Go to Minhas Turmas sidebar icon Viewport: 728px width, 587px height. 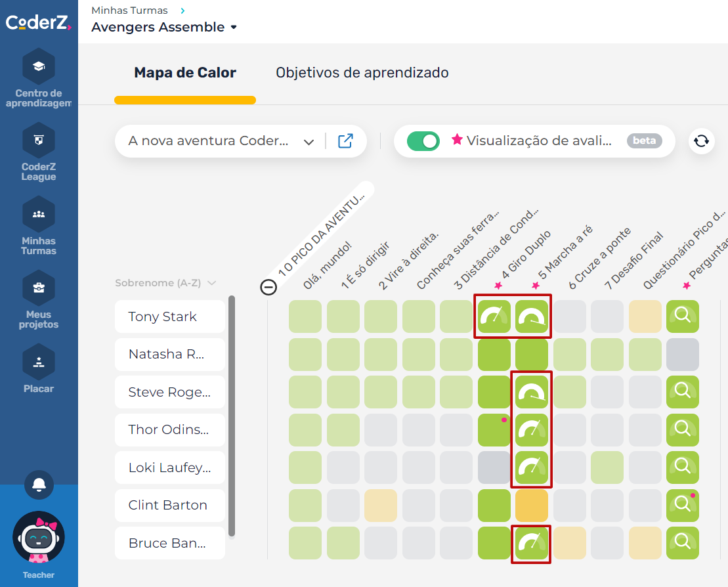39,214
